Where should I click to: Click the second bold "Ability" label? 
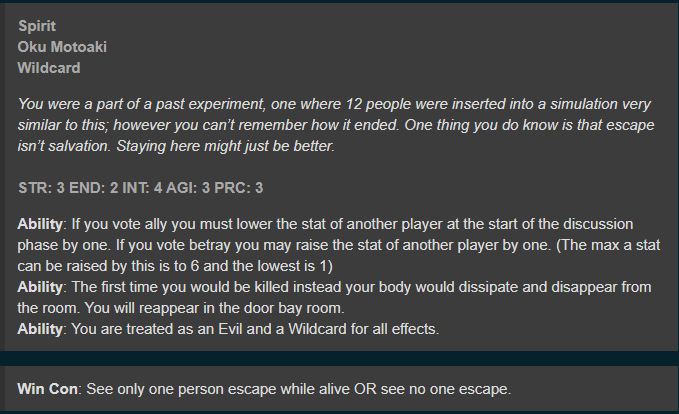(x=42, y=287)
